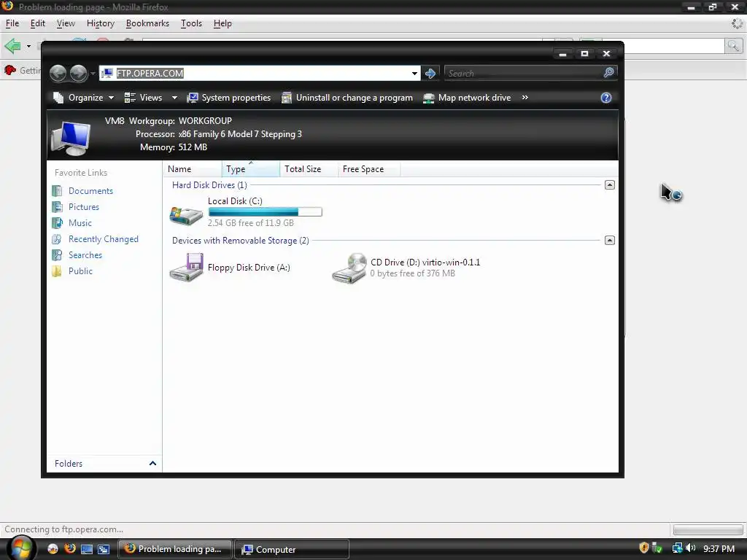
Task: Open Firefox Bookmarks menu
Action: [x=147, y=23]
